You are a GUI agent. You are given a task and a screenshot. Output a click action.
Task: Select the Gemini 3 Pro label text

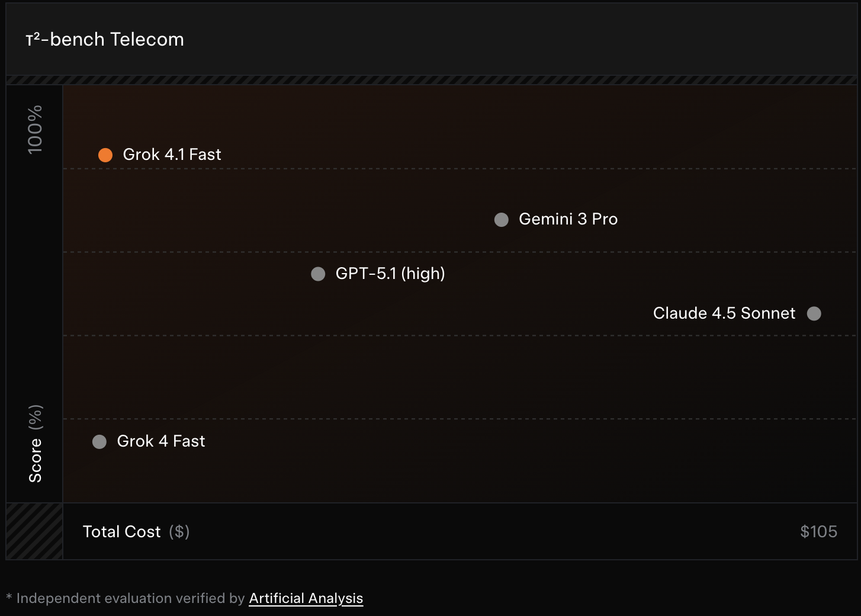coord(568,219)
